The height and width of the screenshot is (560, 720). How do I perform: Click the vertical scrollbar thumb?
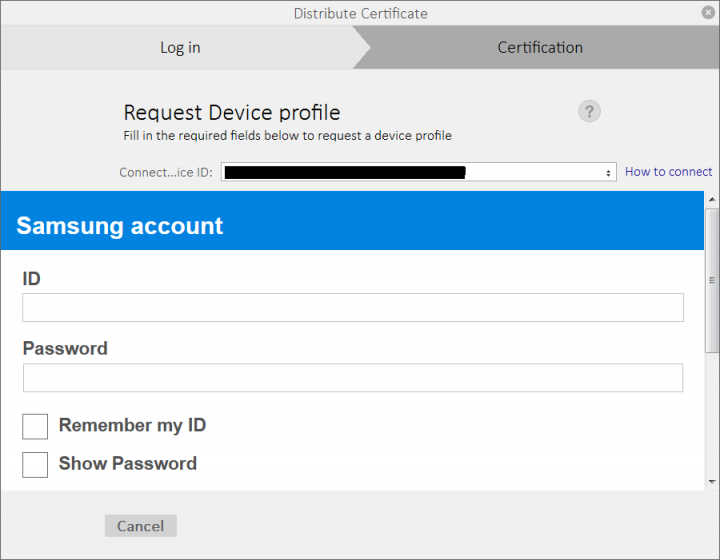[x=712, y=280]
